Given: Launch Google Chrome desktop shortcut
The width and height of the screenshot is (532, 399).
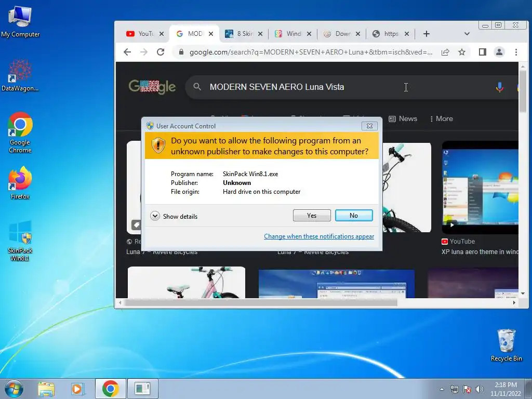Looking at the screenshot, I should 20,132.
